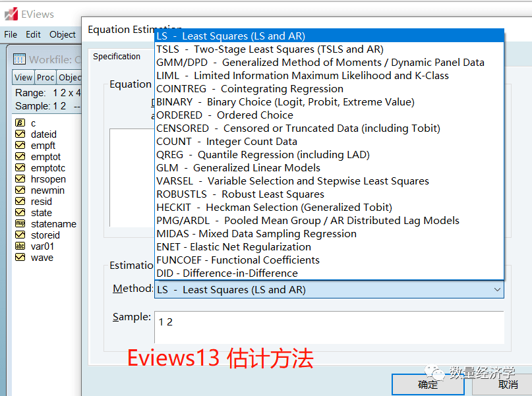This screenshot has height=396, width=532.
Task: Open the Object menu
Action: coord(64,34)
